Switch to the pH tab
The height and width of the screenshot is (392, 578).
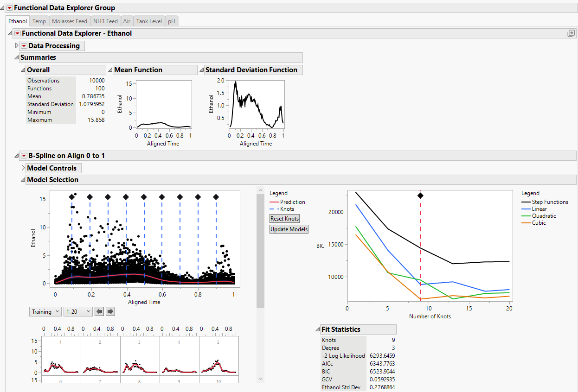171,21
